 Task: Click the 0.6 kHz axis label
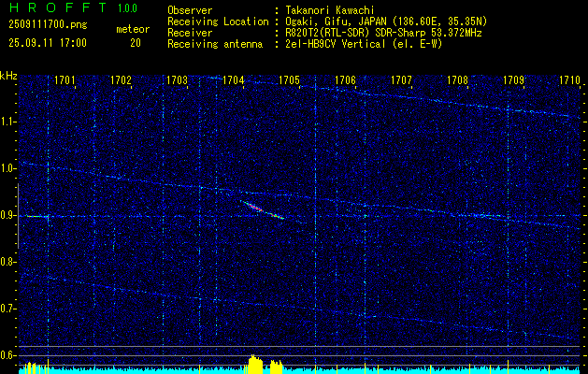click(x=7, y=355)
